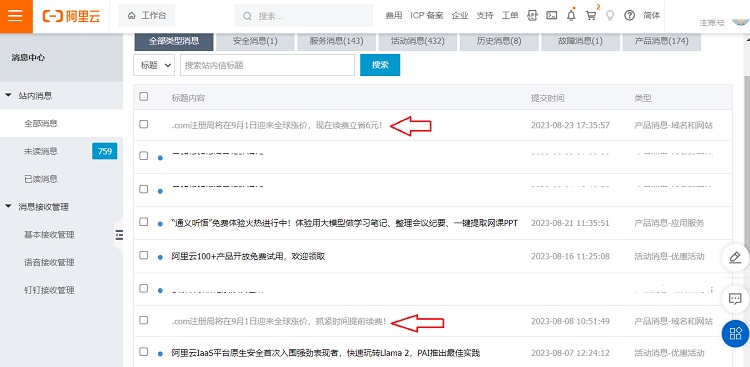Select 全部消息 in sidebar
750x367 pixels.
[41, 123]
